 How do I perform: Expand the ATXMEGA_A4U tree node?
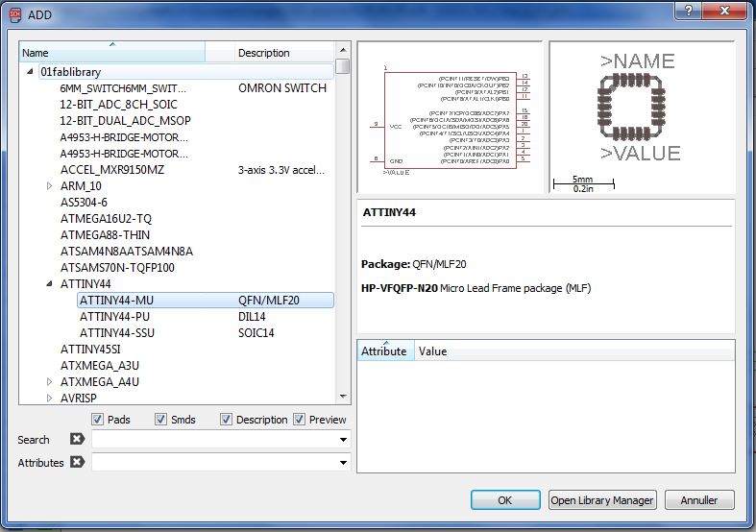pos(49,381)
